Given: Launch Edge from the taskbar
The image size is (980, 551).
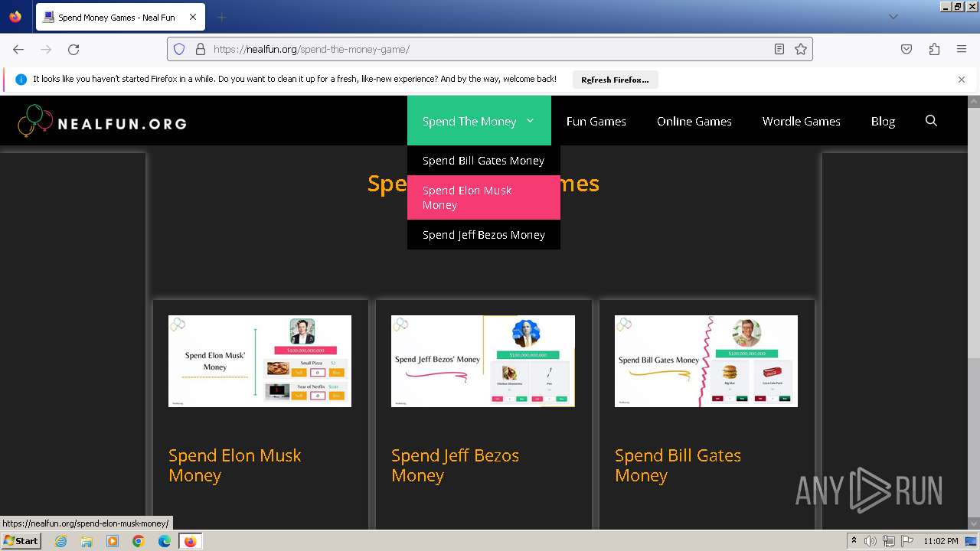Looking at the screenshot, I should pyautogui.click(x=165, y=541).
